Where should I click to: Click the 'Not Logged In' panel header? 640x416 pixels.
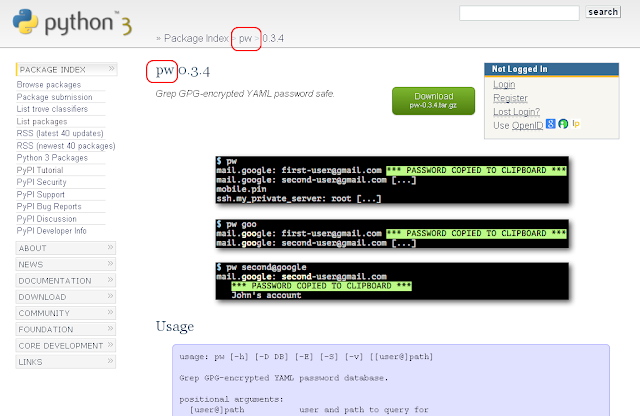click(551, 69)
